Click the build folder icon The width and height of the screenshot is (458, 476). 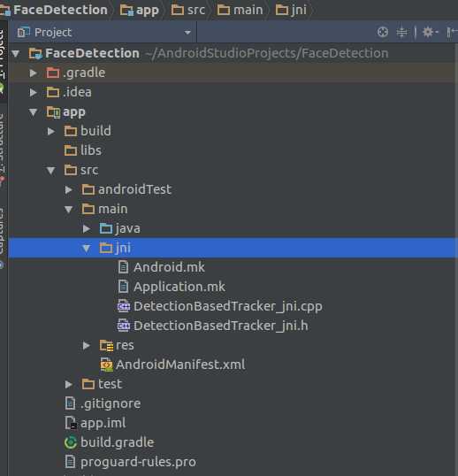(71, 131)
